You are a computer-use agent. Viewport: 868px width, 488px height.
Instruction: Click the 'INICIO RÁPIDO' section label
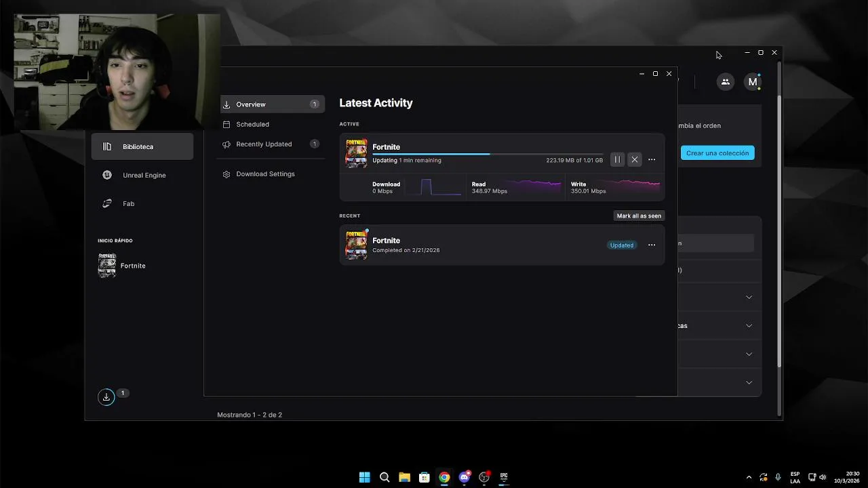(x=115, y=241)
